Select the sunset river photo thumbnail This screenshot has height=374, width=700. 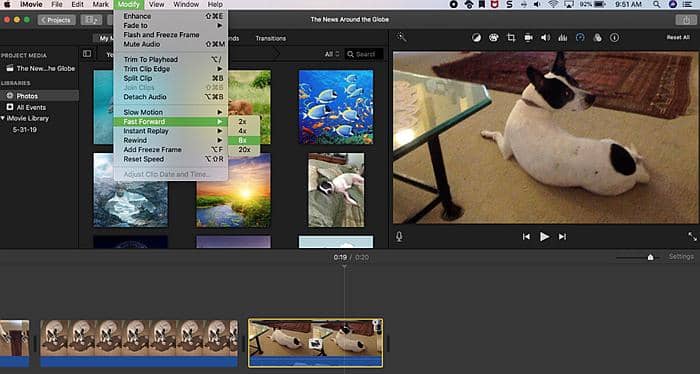pos(233,191)
